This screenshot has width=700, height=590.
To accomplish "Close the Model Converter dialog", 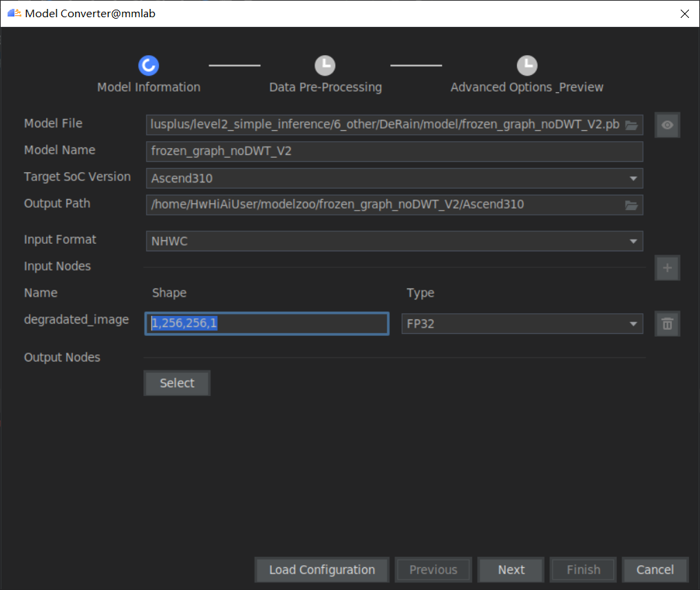I will pos(685,14).
